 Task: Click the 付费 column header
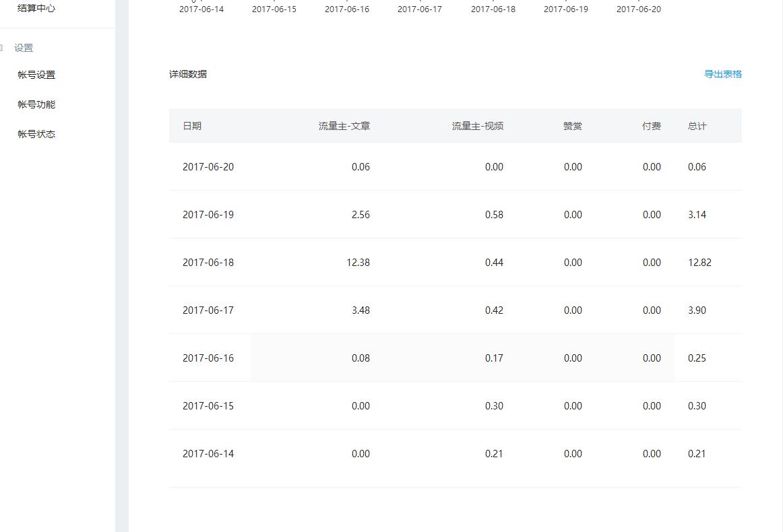click(652, 126)
